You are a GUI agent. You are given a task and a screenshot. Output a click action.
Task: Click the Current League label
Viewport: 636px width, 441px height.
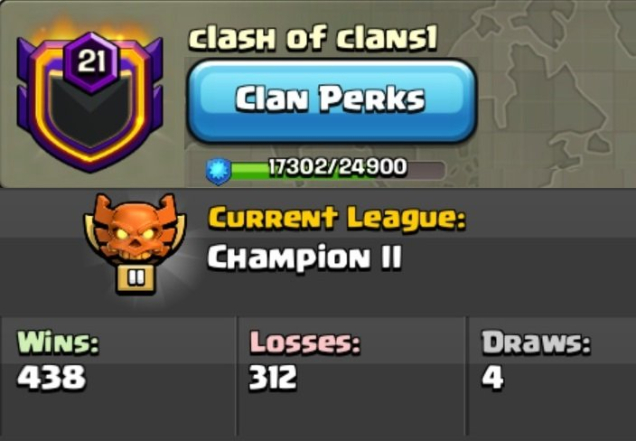click(337, 219)
